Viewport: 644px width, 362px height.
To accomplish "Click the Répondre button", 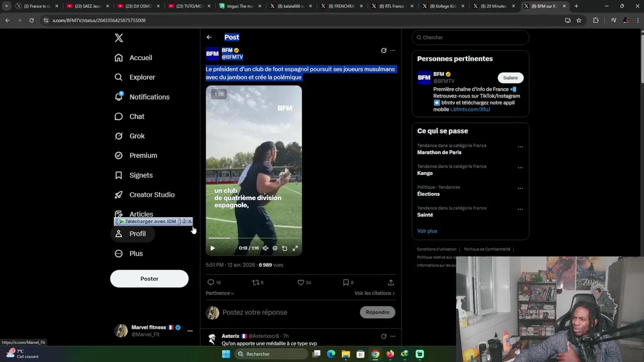I will [377, 312].
